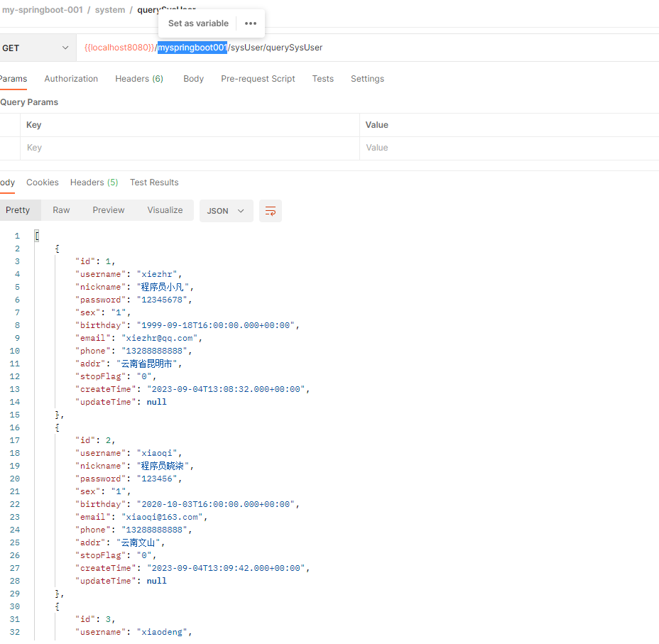
Task: Open the GET method dropdown
Action: tap(36, 48)
